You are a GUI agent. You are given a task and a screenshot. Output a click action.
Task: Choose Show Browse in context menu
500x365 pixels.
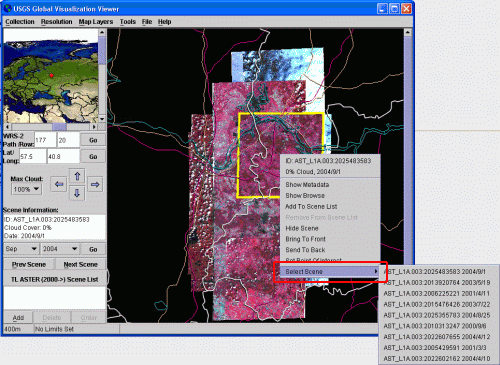[330, 196]
